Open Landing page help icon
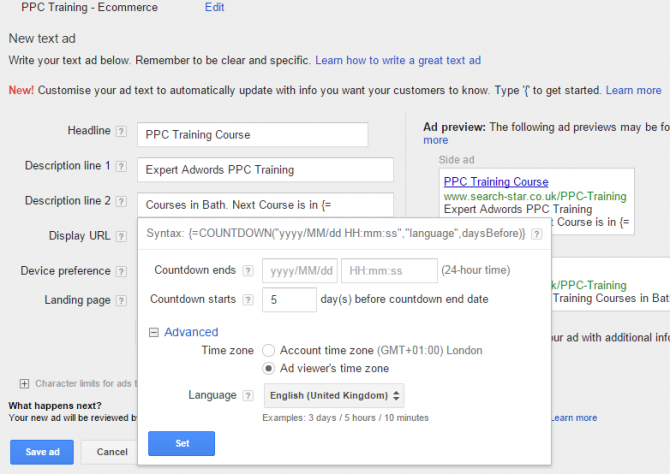Screen dimensions: 670x474 point(121,300)
